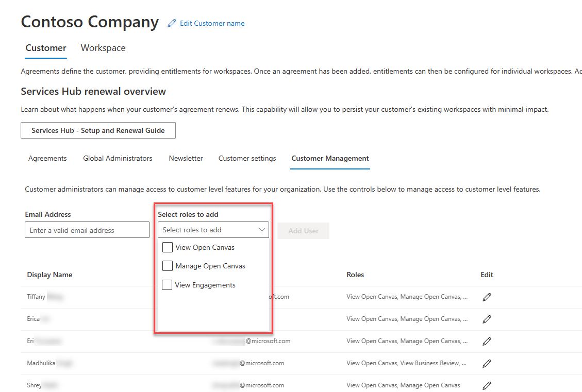Click Tiffany's roles cell text
Image resolution: width=582 pixels, height=392 pixels.
pos(407,297)
